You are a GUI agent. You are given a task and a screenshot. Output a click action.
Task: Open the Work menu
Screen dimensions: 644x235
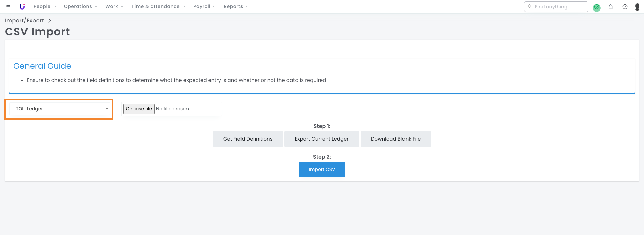point(114,6)
